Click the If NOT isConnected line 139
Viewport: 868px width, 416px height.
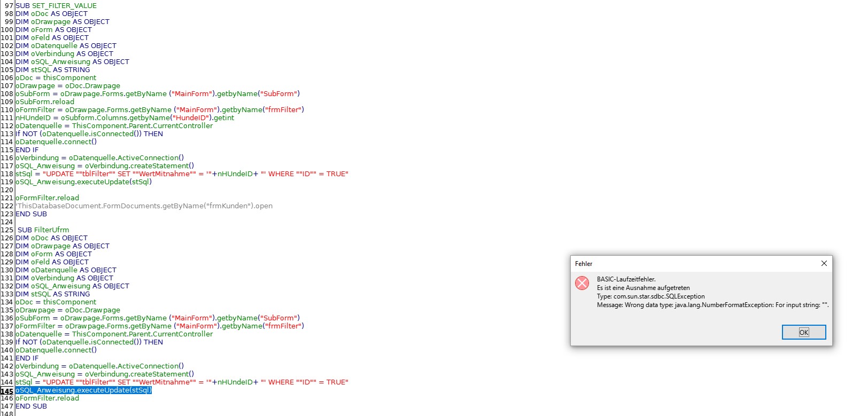point(89,342)
